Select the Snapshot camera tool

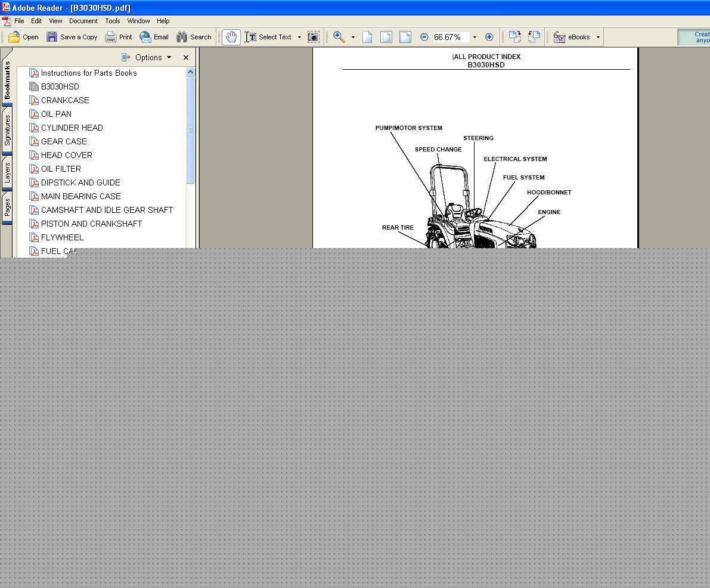[314, 37]
